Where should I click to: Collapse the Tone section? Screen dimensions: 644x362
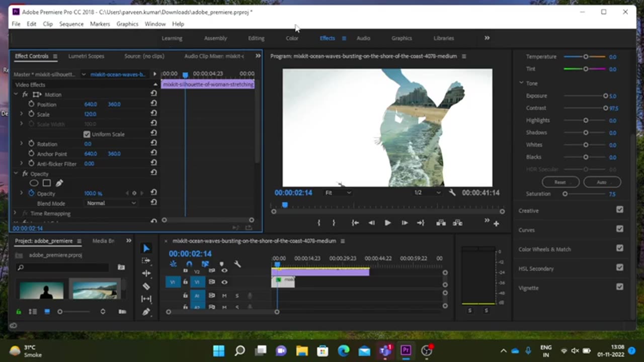click(521, 83)
